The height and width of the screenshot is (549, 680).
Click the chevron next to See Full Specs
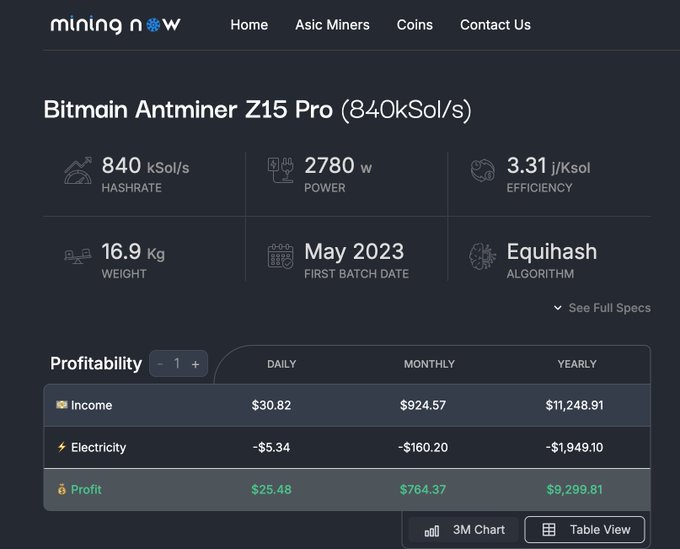click(558, 308)
